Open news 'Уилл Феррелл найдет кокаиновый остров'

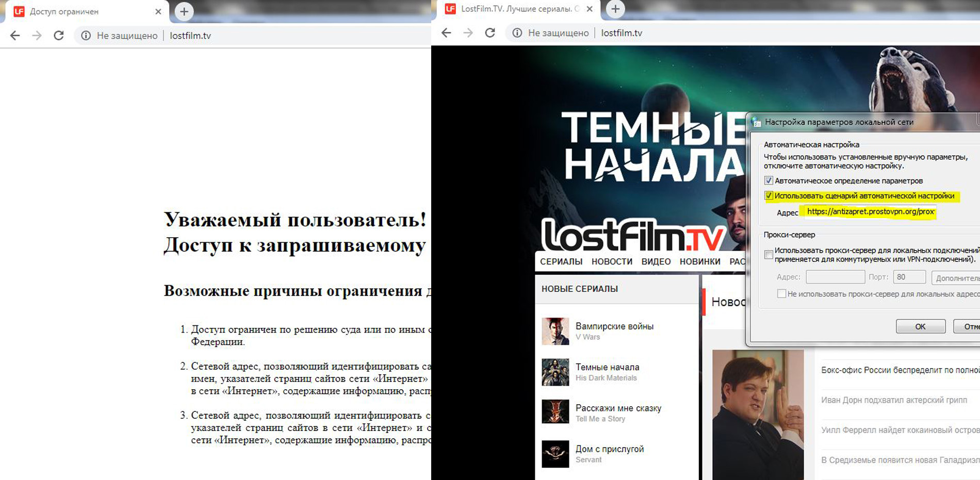point(900,430)
